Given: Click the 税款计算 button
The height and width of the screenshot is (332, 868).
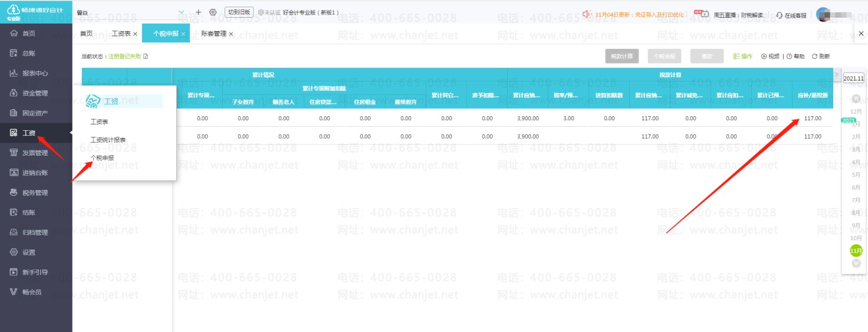Looking at the screenshot, I should click(x=622, y=57).
